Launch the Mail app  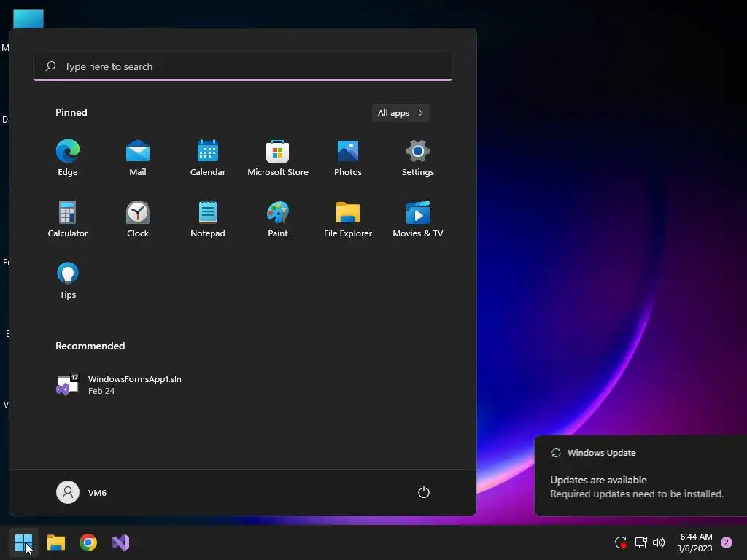[x=138, y=158]
